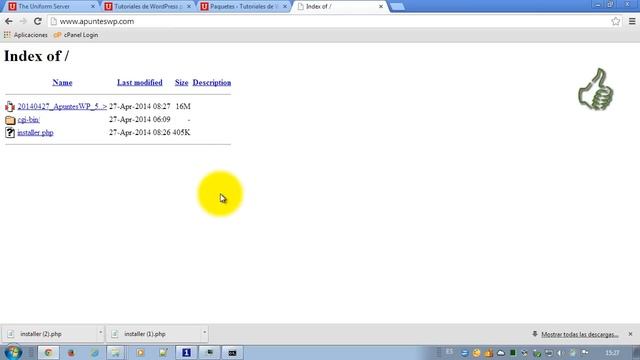Click the taskbar clock showing 15:27
The width and height of the screenshot is (640, 360).
pyautogui.click(x=612, y=353)
